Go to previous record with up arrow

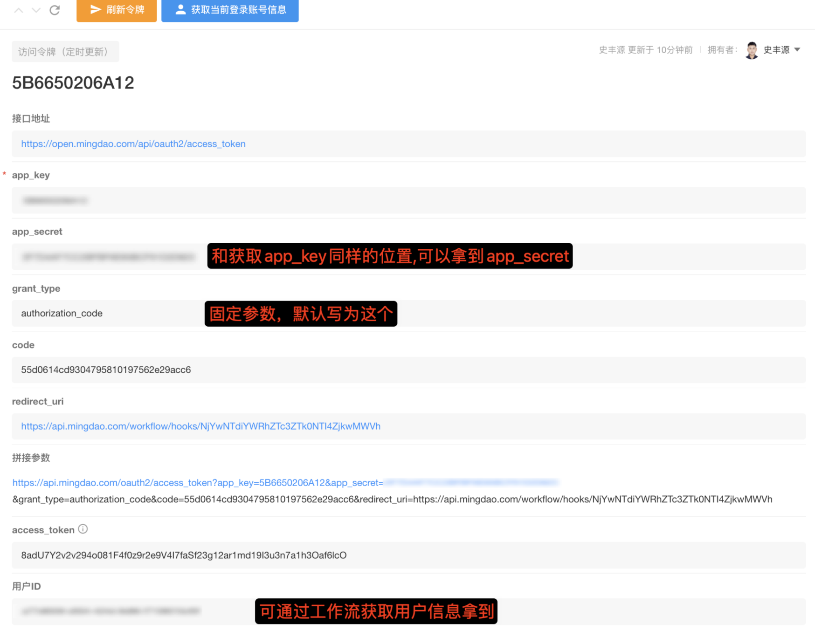[x=19, y=10]
